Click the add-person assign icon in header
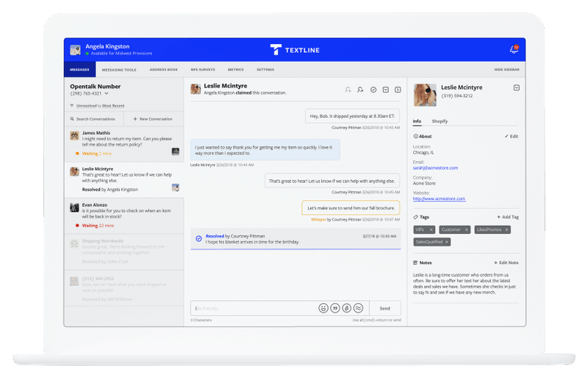The height and width of the screenshot is (378, 588). point(348,90)
